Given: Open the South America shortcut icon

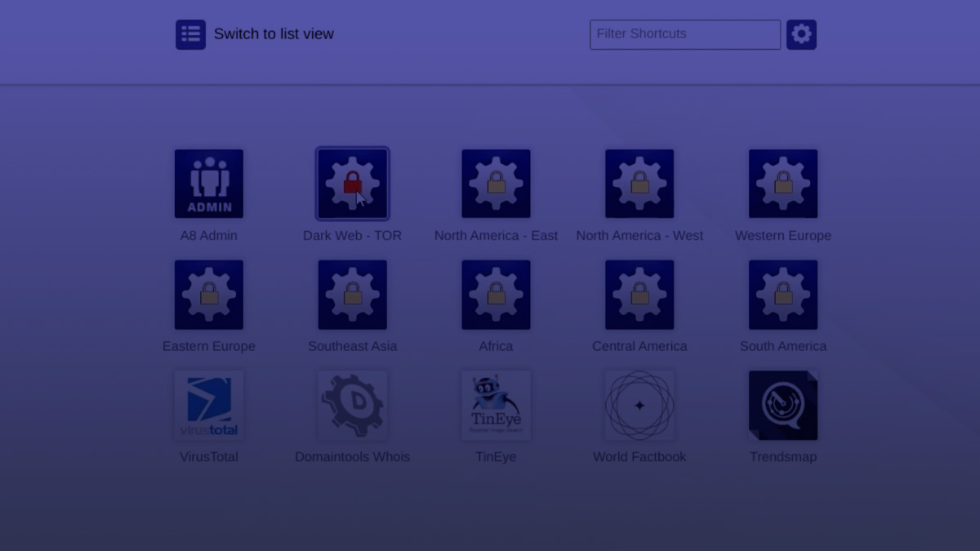Looking at the screenshot, I should (783, 295).
